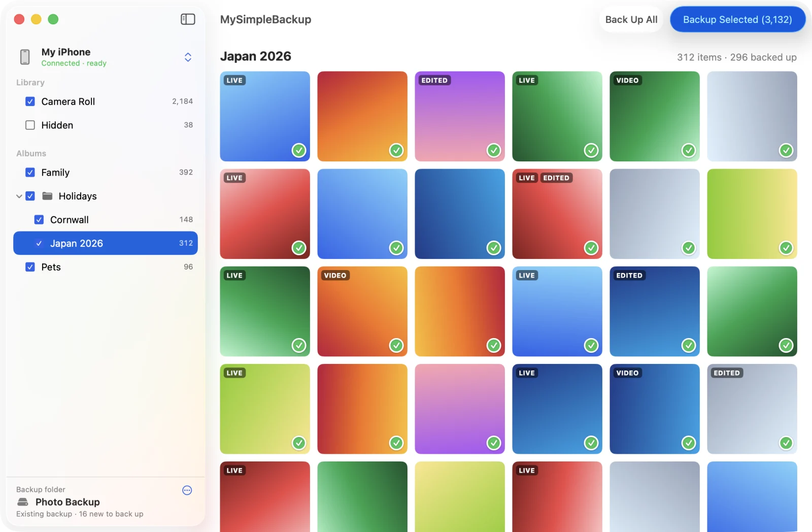Open the Pets album

tap(106, 267)
